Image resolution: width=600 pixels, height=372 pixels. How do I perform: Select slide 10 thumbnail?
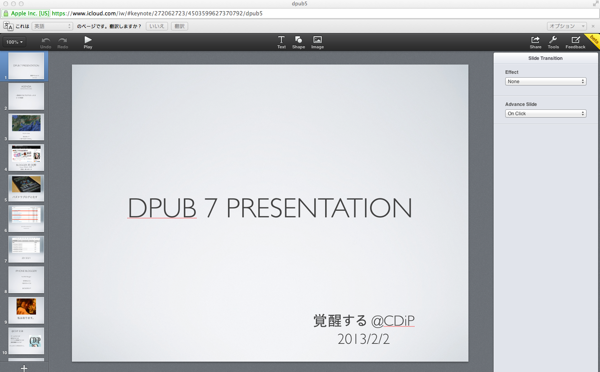pyautogui.click(x=26, y=341)
